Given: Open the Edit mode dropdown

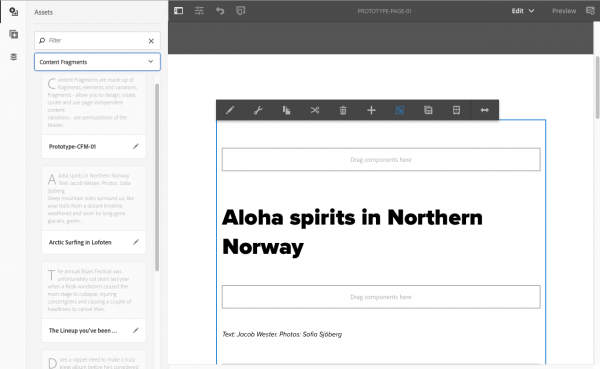Looking at the screenshot, I should coord(523,11).
